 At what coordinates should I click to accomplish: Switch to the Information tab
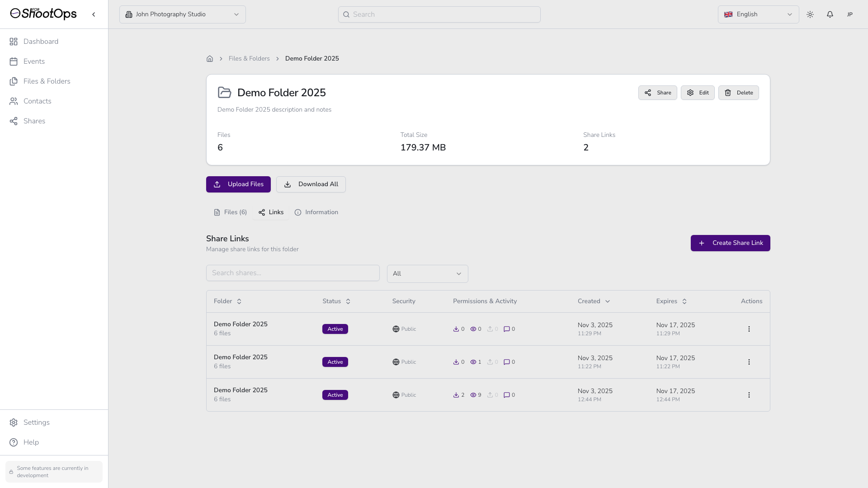coord(316,212)
